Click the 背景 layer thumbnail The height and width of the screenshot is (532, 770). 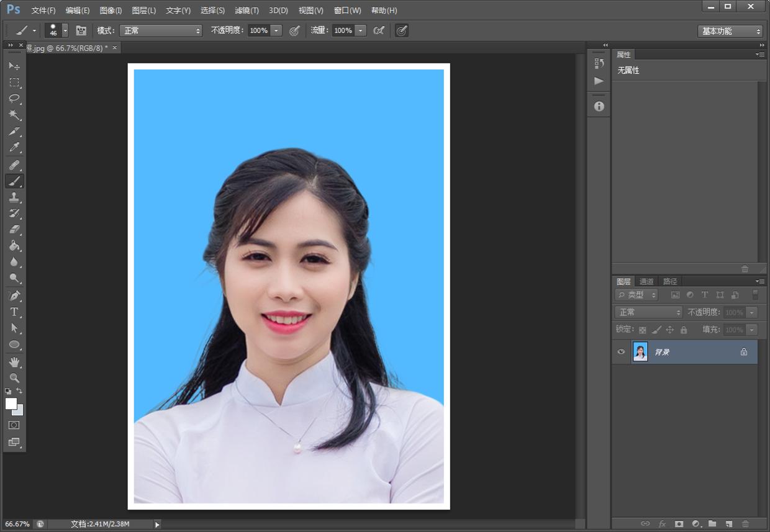pos(640,352)
